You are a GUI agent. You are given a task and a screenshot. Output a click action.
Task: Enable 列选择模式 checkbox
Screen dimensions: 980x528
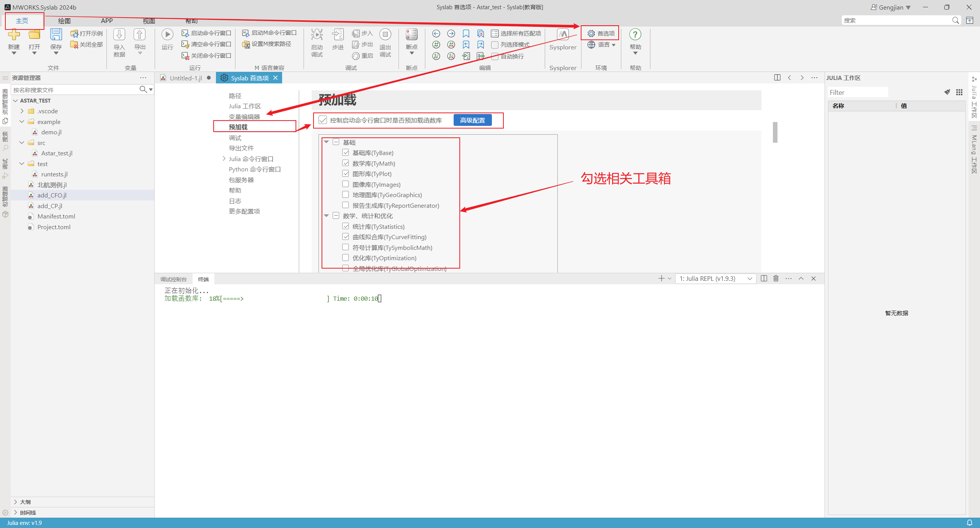pyautogui.click(x=495, y=45)
